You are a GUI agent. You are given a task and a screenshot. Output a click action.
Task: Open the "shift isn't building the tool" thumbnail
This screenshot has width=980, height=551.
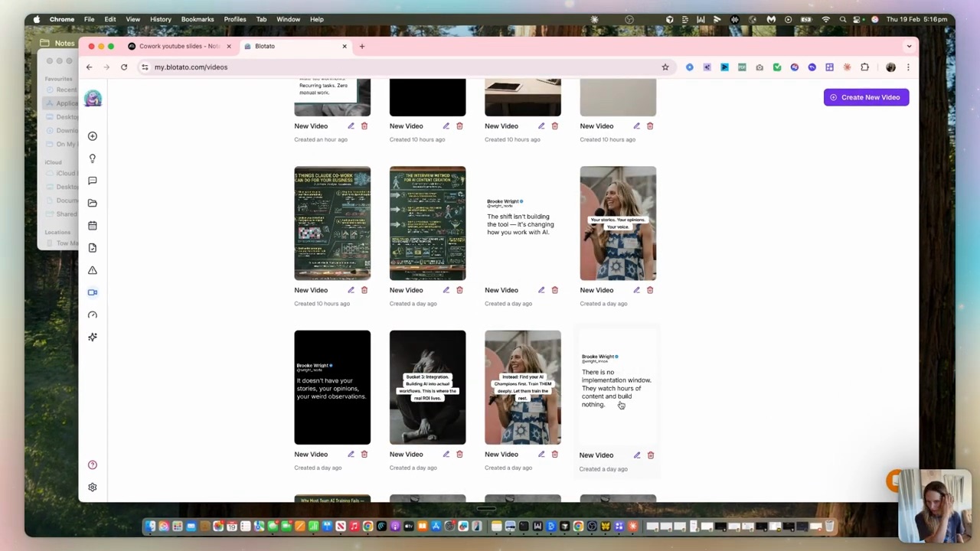(x=523, y=223)
